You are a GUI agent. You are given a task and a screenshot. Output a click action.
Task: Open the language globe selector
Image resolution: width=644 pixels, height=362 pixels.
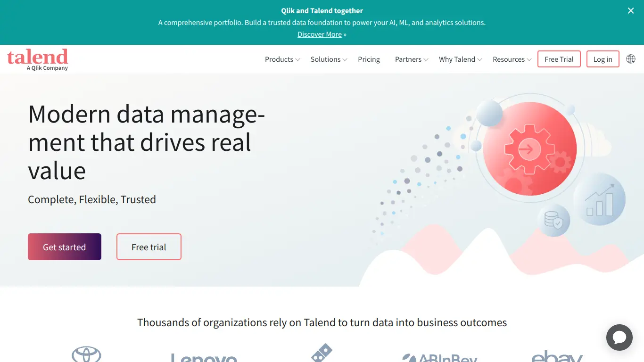click(x=631, y=59)
